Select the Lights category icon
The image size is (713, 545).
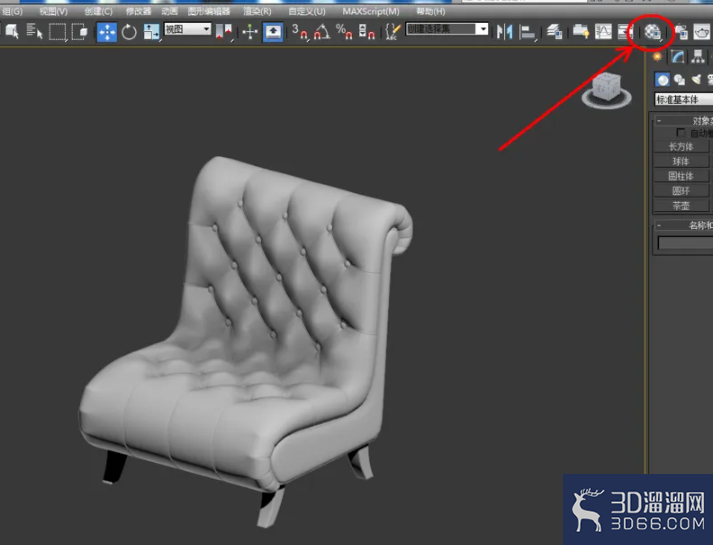pyautogui.click(x=697, y=80)
